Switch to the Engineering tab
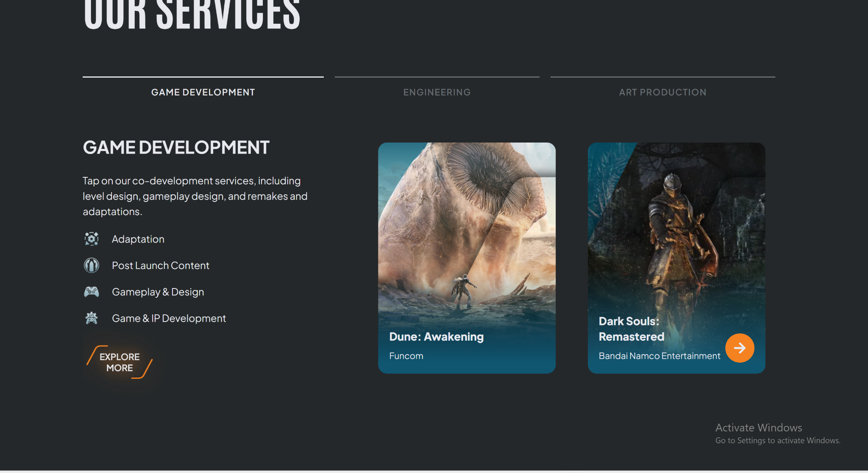 pos(437,92)
